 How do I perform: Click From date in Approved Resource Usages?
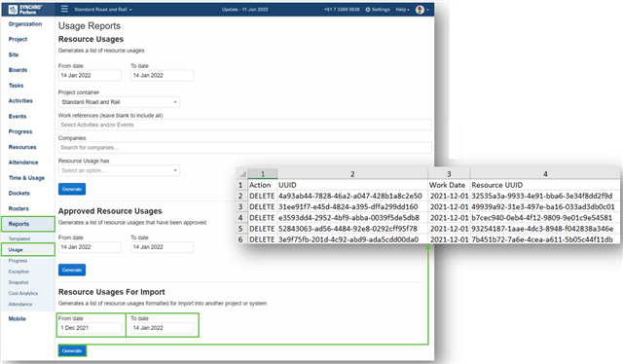pos(90,247)
